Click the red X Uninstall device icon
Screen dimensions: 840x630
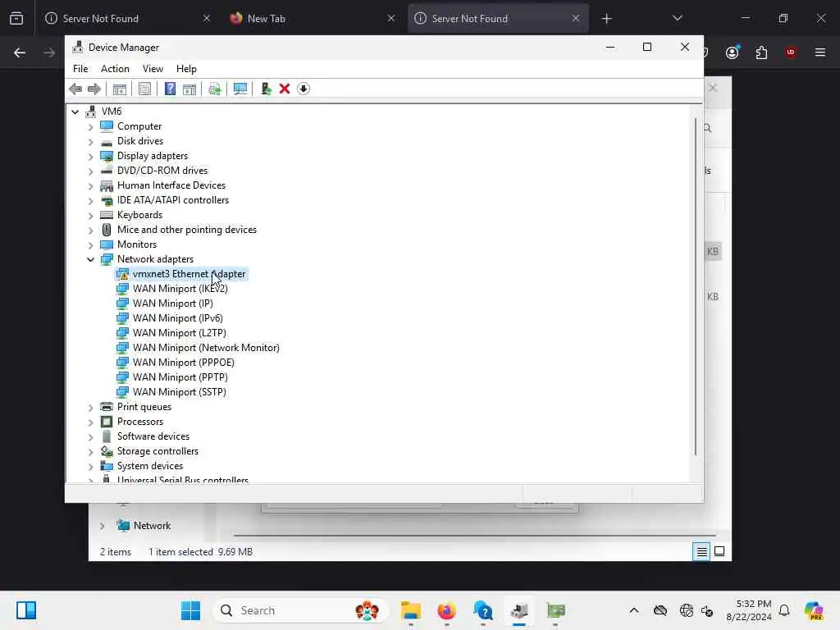pyautogui.click(x=285, y=89)
